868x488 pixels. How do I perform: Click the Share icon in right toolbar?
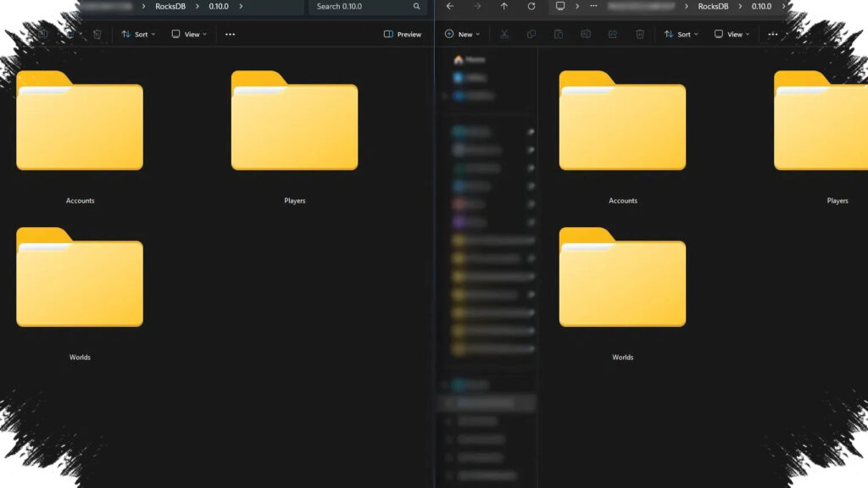613,34
